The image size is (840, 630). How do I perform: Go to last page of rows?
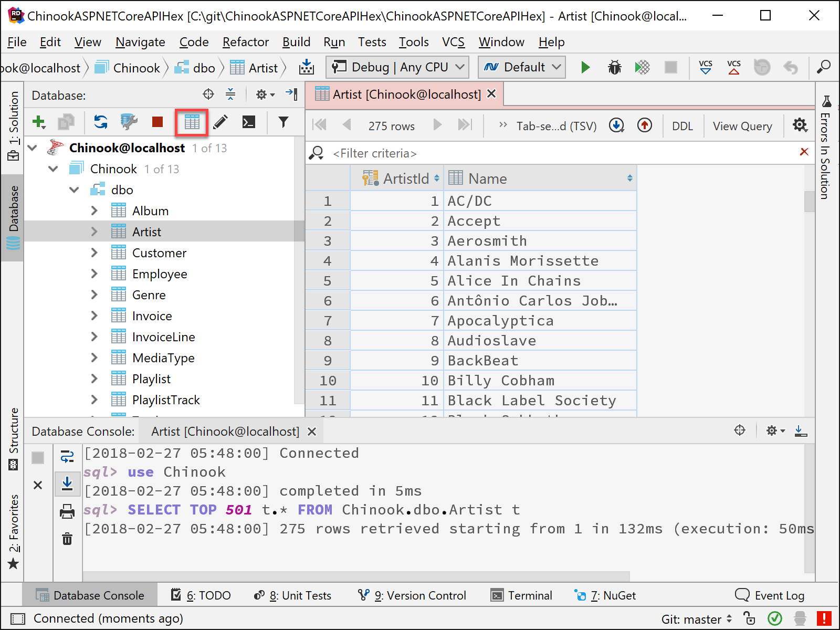point(465,125)
